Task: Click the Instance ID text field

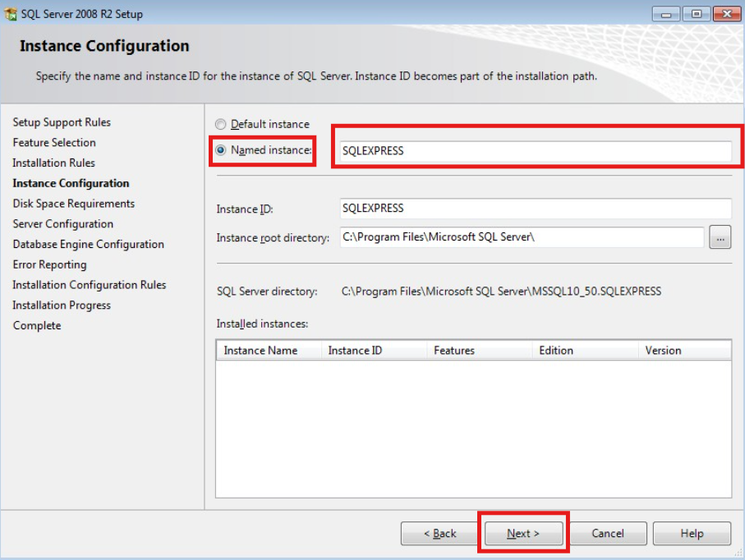Action: pyautogui.click(x=534, y=209)
